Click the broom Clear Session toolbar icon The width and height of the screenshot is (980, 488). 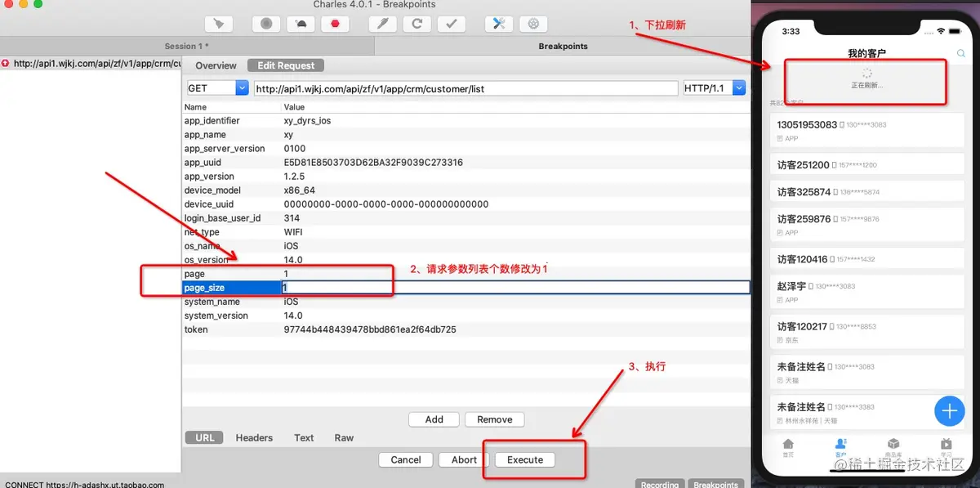(218, 24)
